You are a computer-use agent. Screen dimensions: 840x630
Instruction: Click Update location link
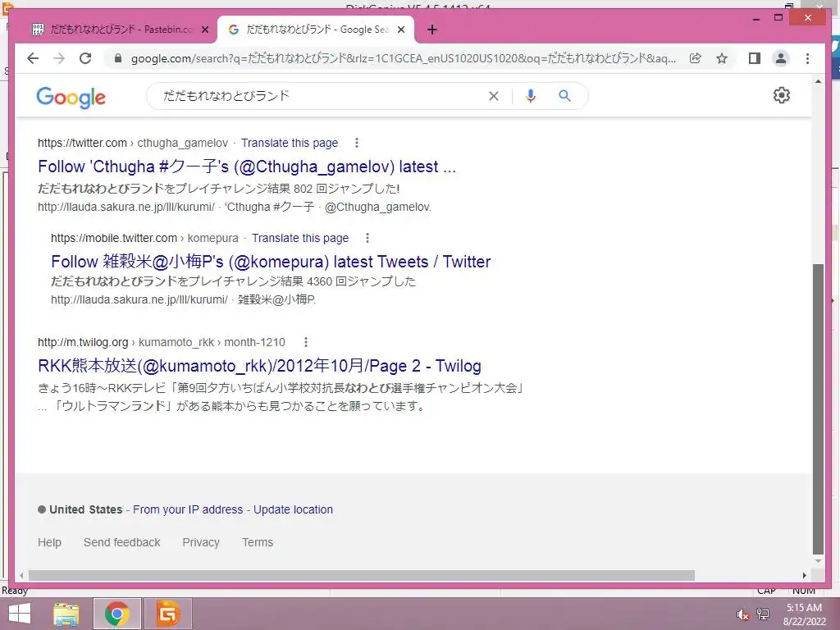pos(293,509)
